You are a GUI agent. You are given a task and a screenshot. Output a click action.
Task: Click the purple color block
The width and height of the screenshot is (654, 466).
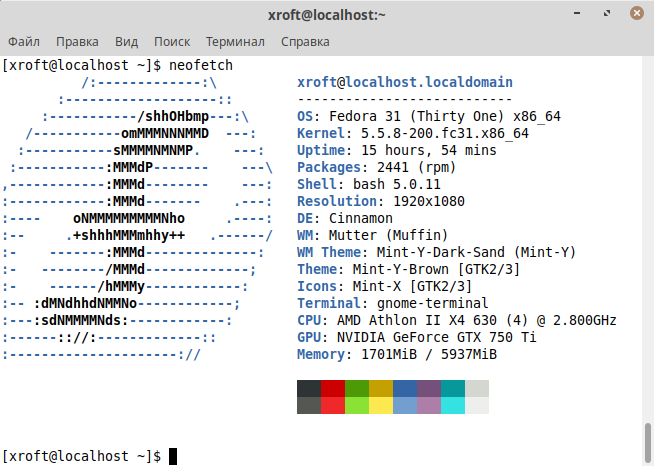(429, 388)
